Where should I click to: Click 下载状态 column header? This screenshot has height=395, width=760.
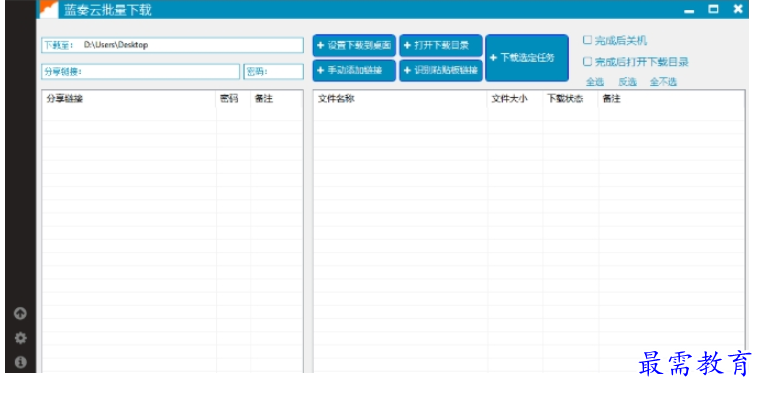pos(570,99)
